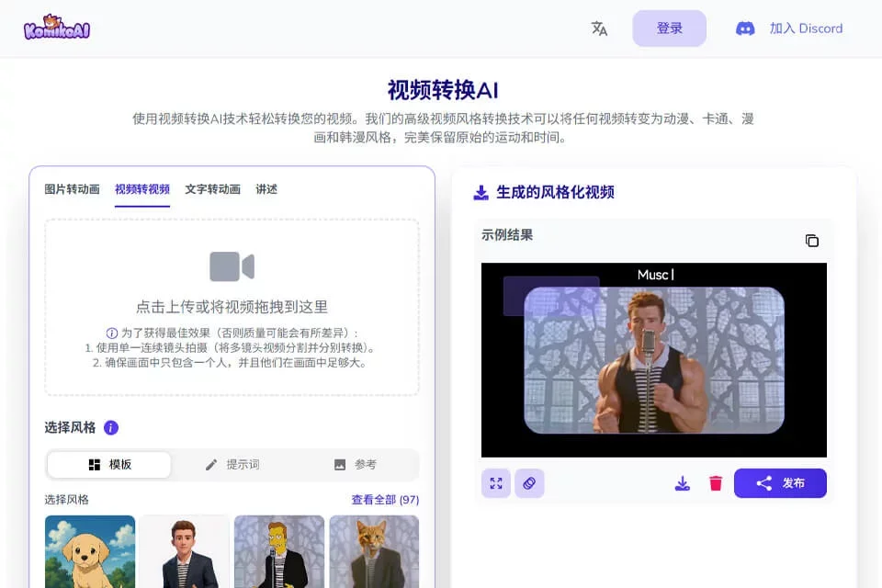Switch to the 图片转动画 tab
This screenshot has height=588, width=882.
pyautogui.click(x=72, y=189)
